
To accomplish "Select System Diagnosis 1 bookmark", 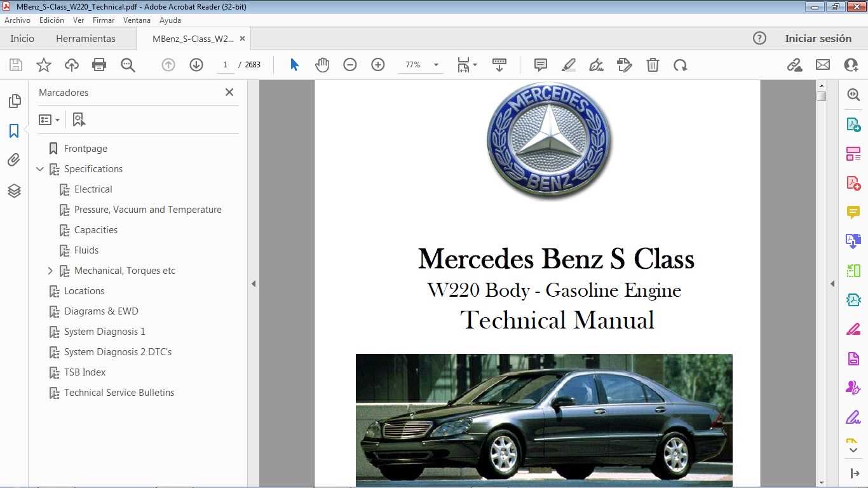I will coord(105,332).
